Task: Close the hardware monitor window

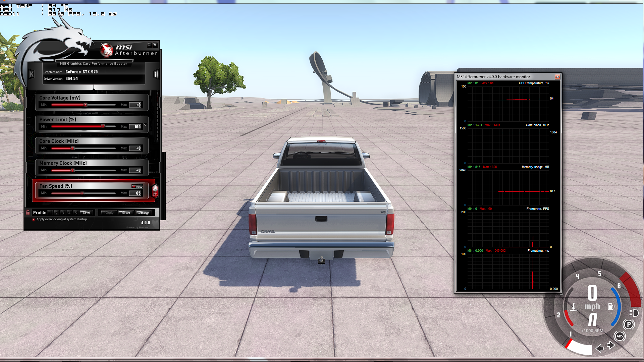Action: pyautogui.click(x=557, y=77)
